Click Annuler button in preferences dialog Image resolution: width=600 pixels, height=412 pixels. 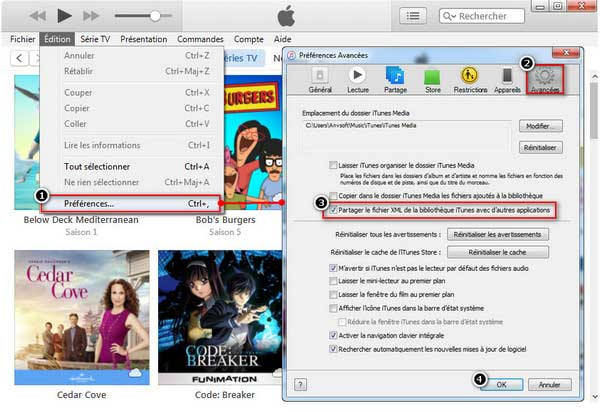[x=549, y=384]
